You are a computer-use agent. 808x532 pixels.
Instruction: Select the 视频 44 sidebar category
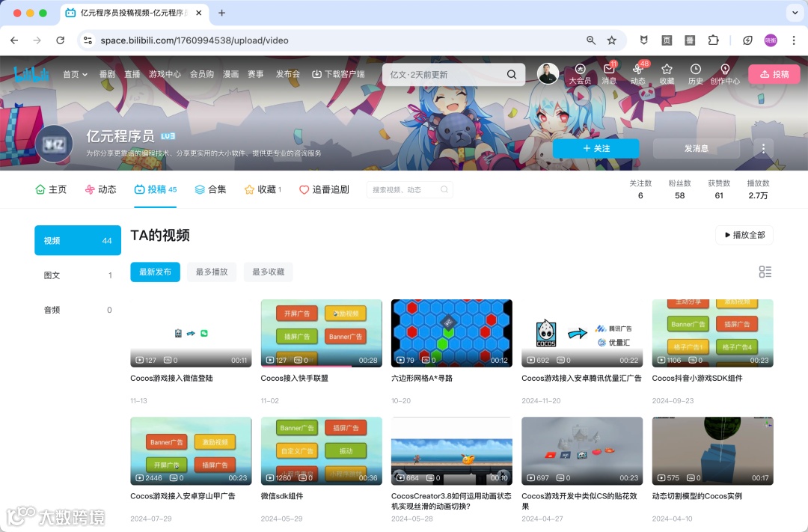(x=78, y=240)
